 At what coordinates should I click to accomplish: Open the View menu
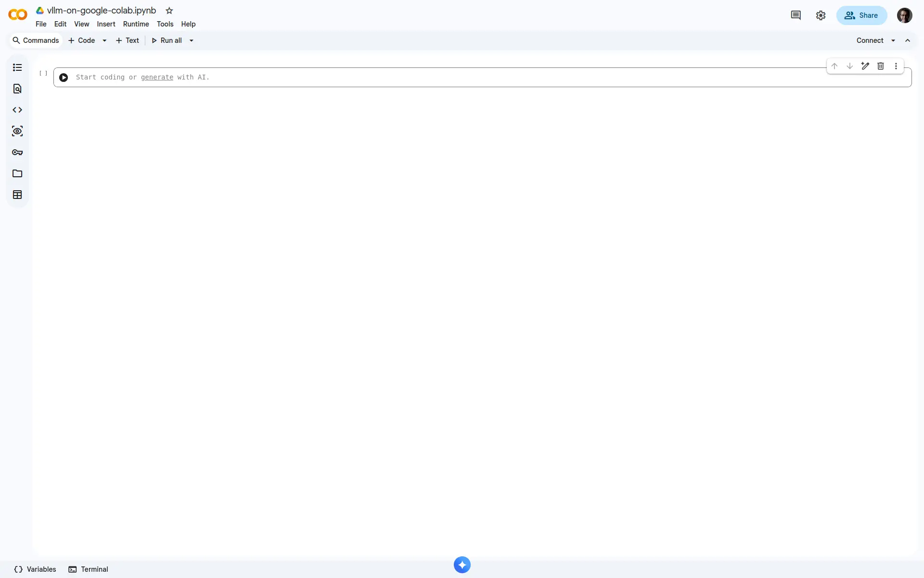[x=81, y=24]
